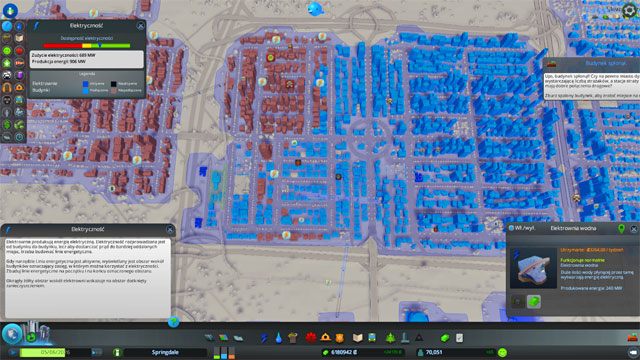Select the Water info view icon
Viewport: 640px width, 360px height.
19,26
